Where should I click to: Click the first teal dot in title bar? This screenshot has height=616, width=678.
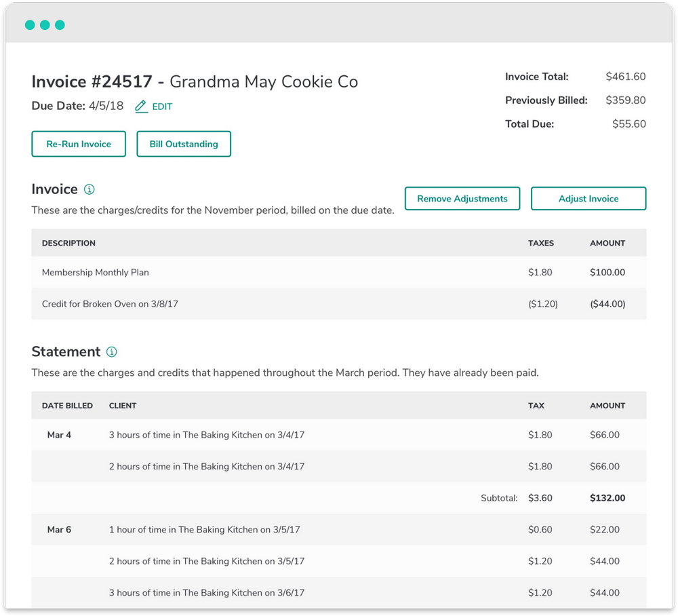pyautogui.click(x=30, y=25)
